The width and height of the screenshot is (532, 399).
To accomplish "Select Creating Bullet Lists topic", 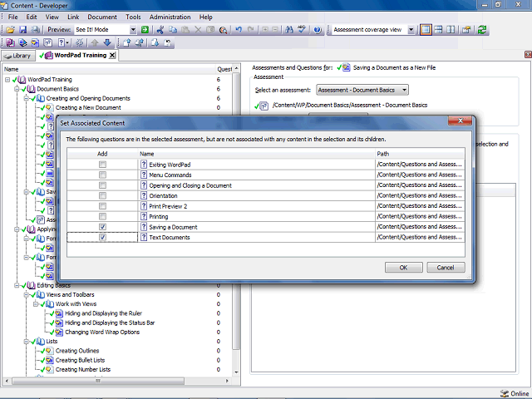I will [80, 360].
